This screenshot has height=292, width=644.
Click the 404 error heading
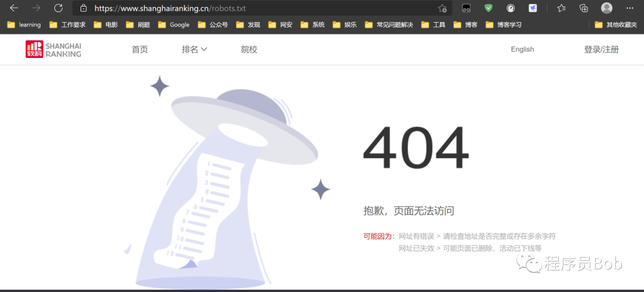pyautogui.click(x=416, y=147)
